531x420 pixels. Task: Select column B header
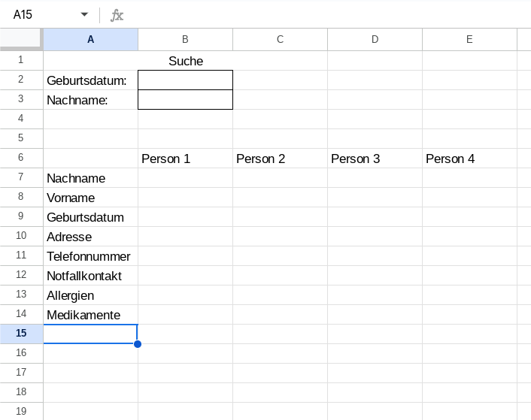[185, 40]
